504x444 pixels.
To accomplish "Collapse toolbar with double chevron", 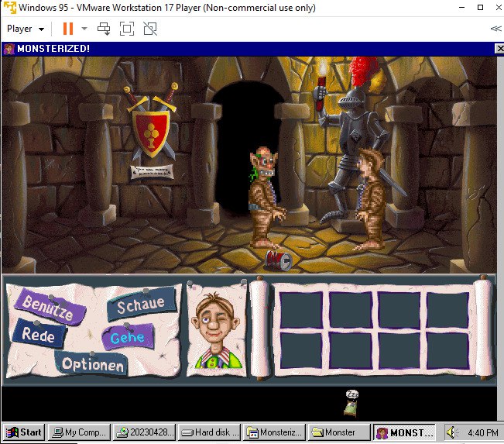I will click(495, 29).
